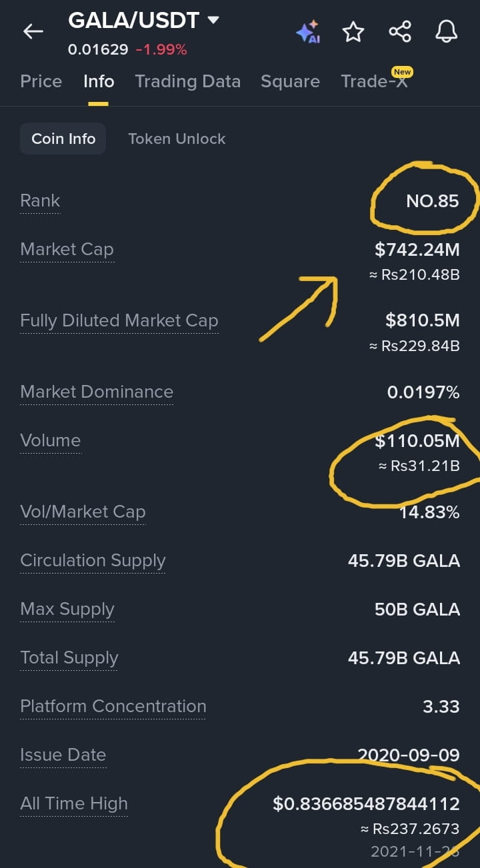Open the AI sparkle assistant icon
The height and width of the screenshot is (868, 480).
(x=308, y=31)
